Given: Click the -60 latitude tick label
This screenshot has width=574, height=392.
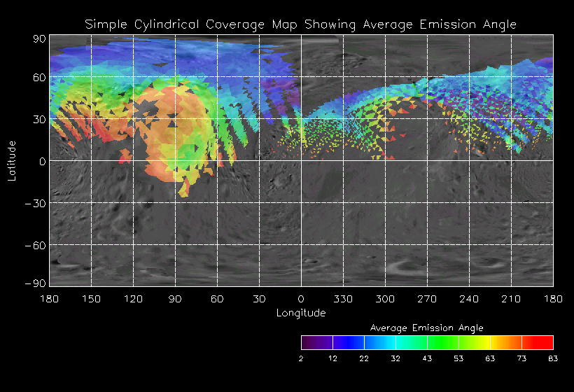Looking at the screenshot, I should click(x=36, y=245).
